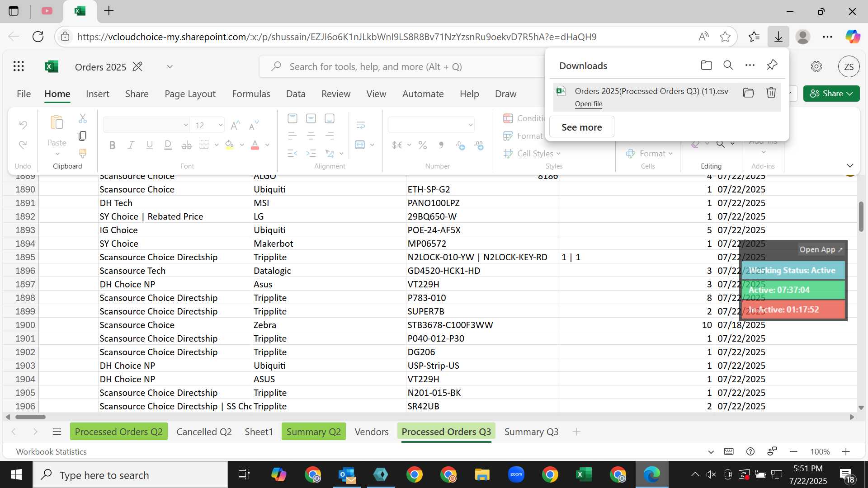This screenshot has height=488, width=868.
Task: Click Increase decimal icon
Action: 460,145
